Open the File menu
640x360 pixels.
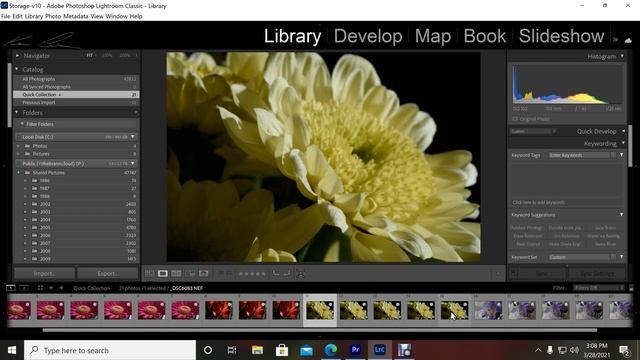(x=6, y=16)
